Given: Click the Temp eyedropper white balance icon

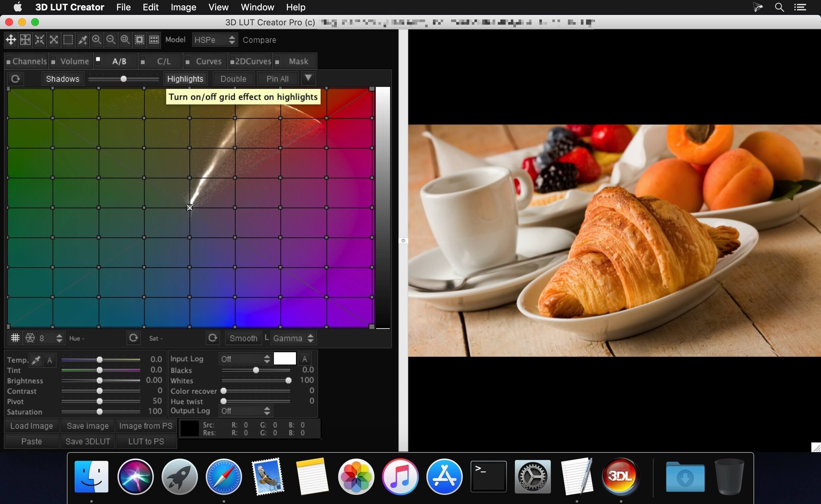Looking at the screenshot, I should click(36, 360).
